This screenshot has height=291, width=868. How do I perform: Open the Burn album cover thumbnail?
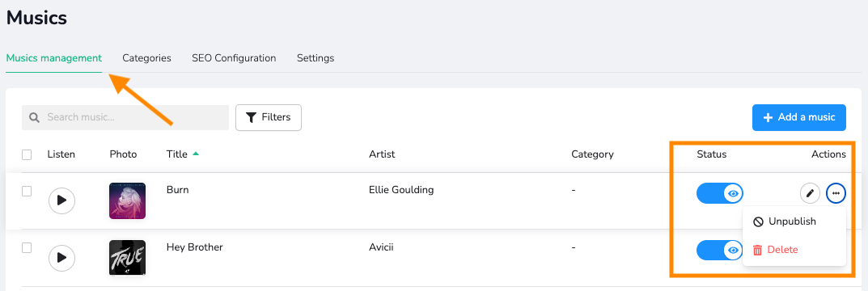(x=127, y=200)
